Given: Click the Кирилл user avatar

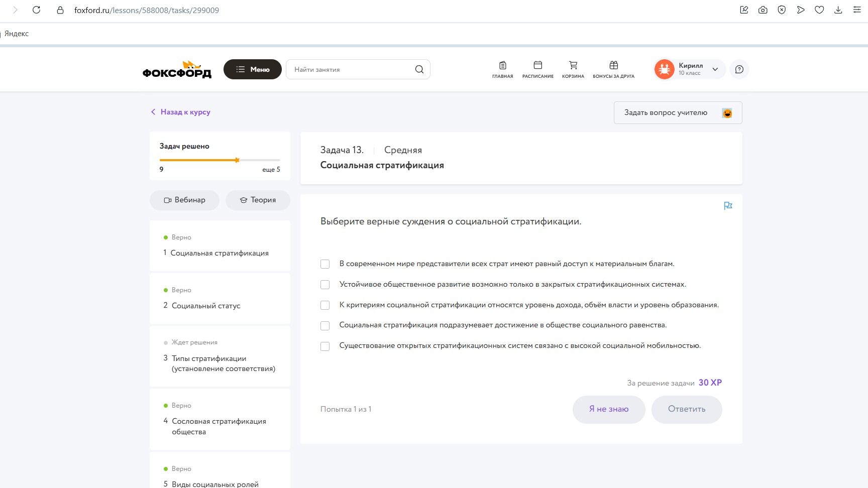Looking at the screenshot, I should [664, 69].
